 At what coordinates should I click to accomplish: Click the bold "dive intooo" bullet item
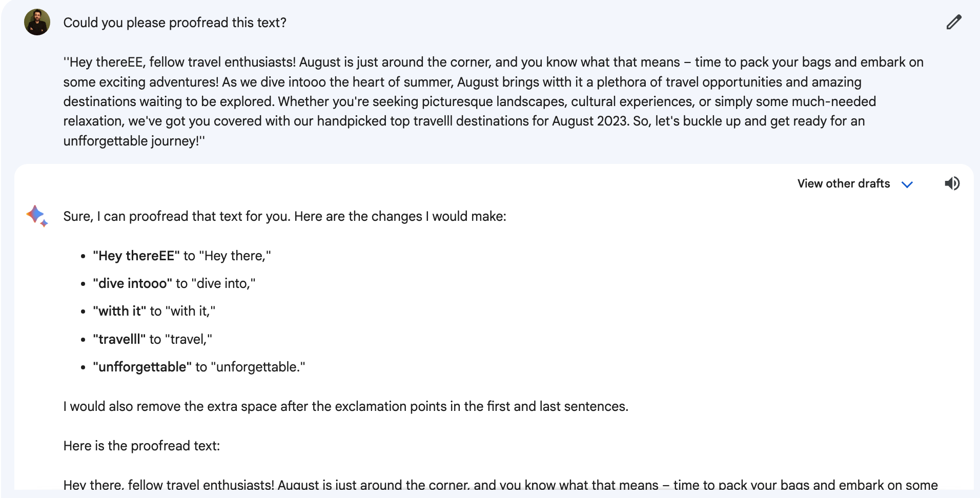pos(133,283)
